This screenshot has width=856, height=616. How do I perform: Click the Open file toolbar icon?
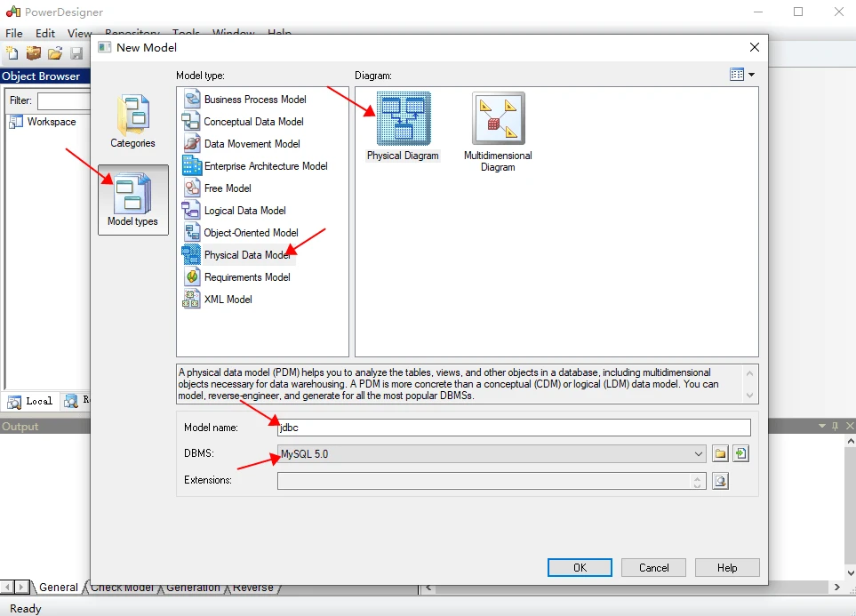(x=55, y=53)
